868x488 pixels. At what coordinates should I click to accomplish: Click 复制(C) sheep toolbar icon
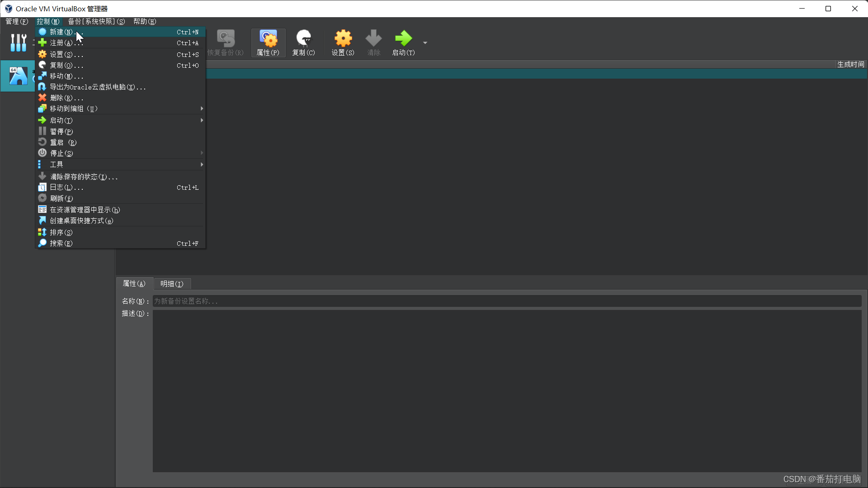click(x=303, y=43)
